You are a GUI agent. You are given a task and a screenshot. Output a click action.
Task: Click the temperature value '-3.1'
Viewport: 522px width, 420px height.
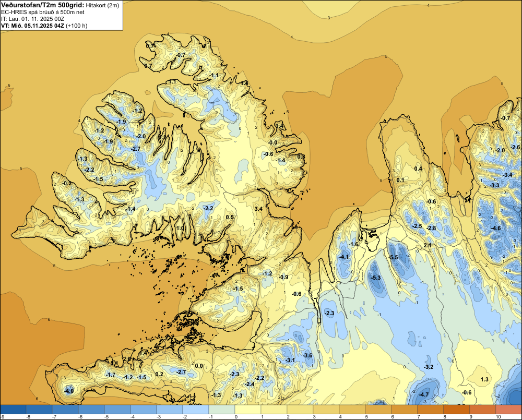point(290,360)
